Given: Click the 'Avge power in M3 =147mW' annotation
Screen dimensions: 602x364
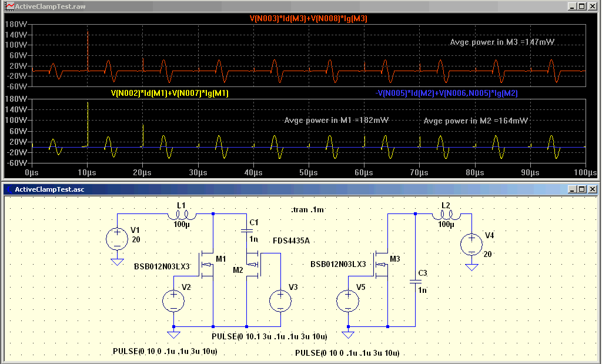Looking at the screenshot, I should point(502,42).
